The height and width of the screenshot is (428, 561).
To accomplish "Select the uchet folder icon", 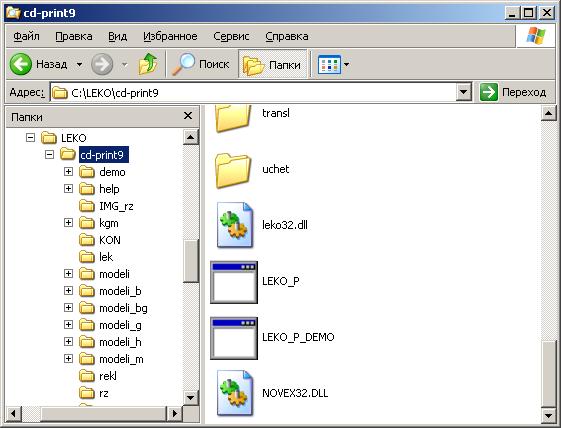I will tap(233, 170).
